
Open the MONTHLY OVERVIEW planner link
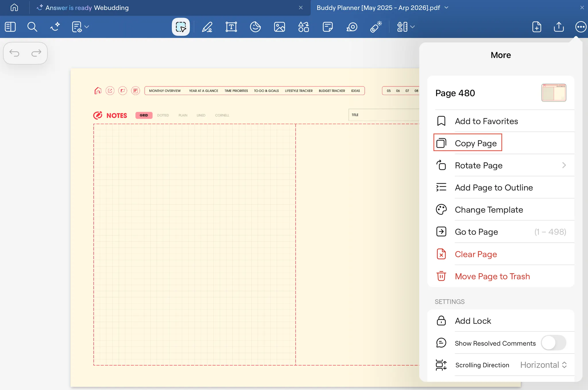165,91
